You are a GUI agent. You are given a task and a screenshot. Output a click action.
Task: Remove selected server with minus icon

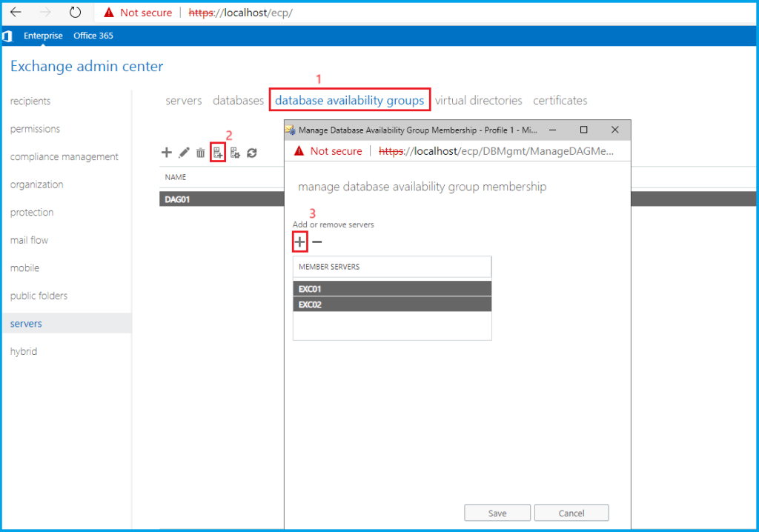316,242
